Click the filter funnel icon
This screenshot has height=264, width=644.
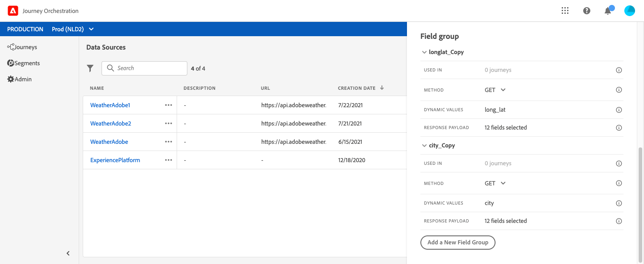(90, 68)
